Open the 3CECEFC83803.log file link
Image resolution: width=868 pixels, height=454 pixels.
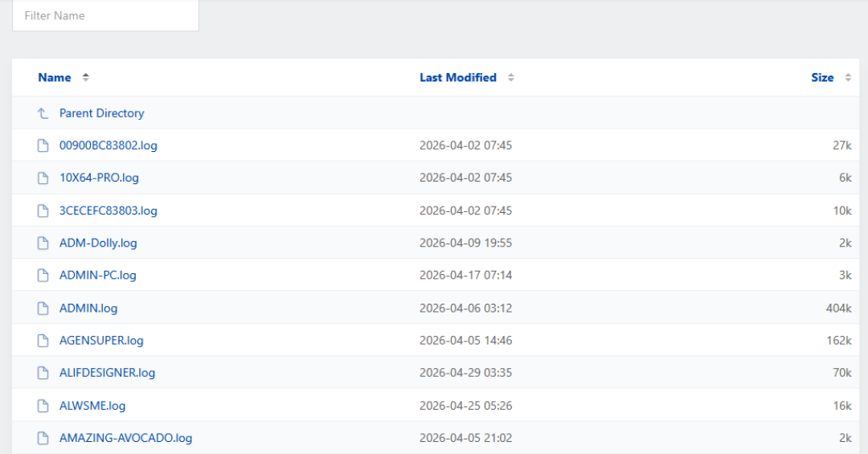[x=108, y=211]
